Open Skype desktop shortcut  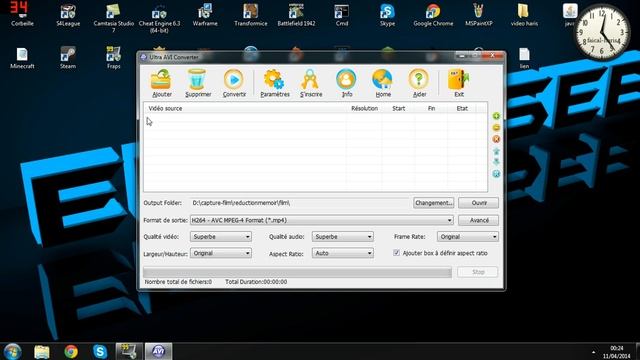tap(387, 14)
